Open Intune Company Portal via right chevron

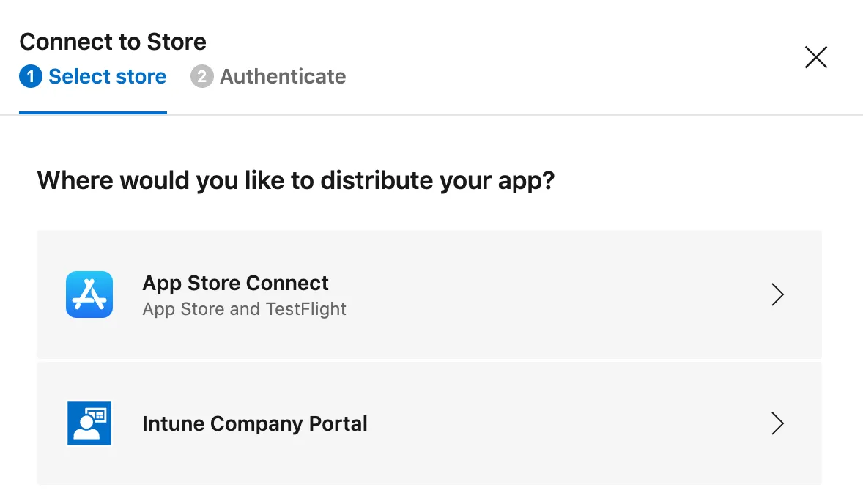[x=777, y=423]
